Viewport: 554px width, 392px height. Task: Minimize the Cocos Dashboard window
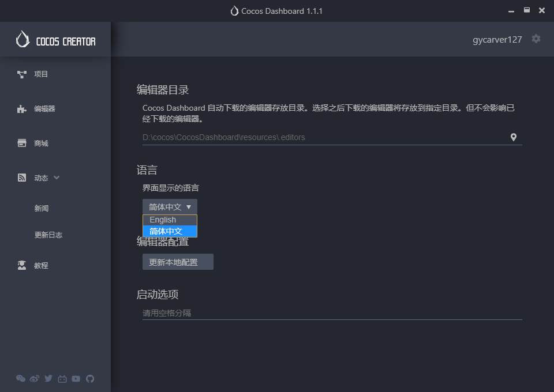[511, 11]
